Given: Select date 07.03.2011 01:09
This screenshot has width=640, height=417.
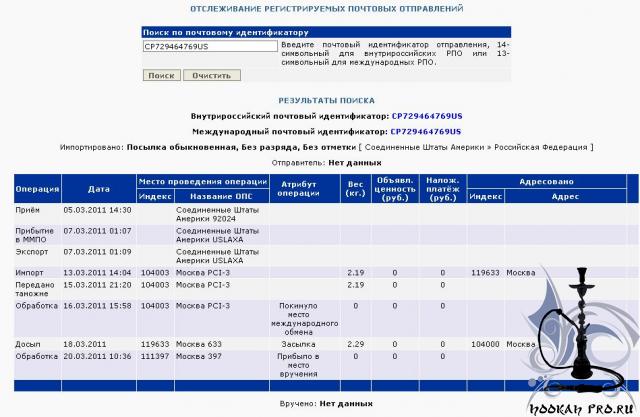Looking at the screenshot, I should (97, 252).
